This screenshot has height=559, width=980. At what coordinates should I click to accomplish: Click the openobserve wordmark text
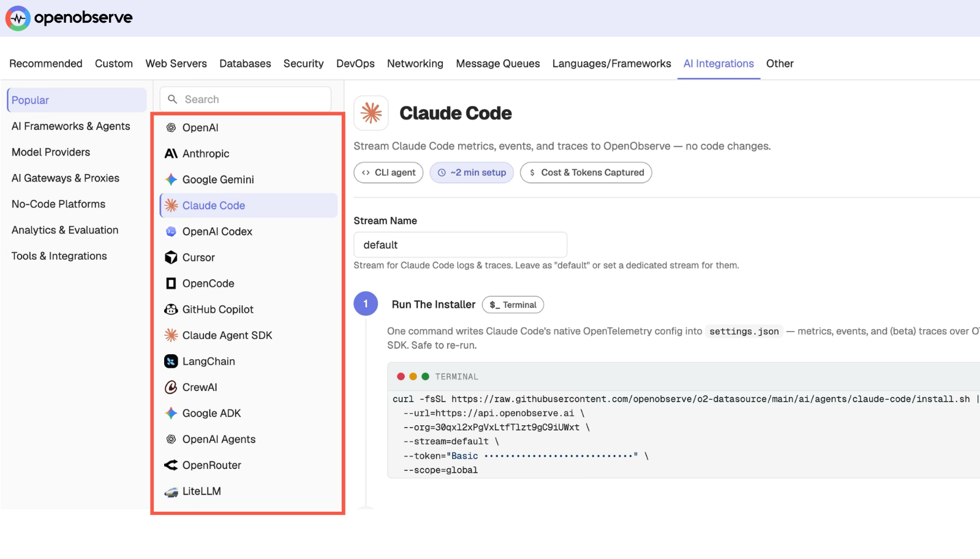[x=83, y=18]
